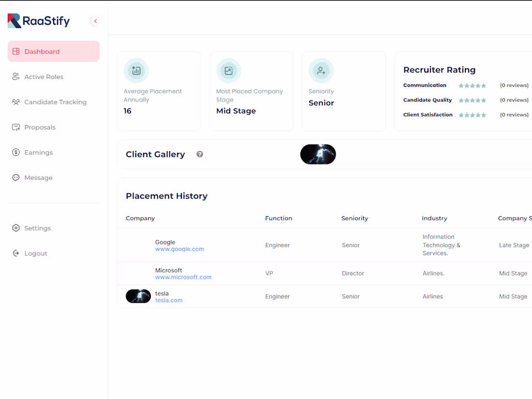
Task: Click the Settings gear icon
Action: click(x=16, y=228)
